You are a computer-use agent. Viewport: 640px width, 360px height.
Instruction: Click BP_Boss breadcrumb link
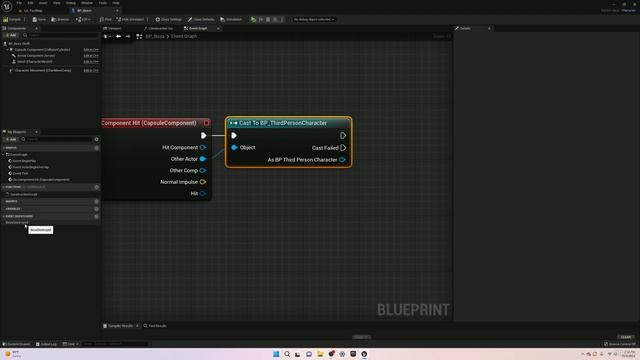[155, 36]
